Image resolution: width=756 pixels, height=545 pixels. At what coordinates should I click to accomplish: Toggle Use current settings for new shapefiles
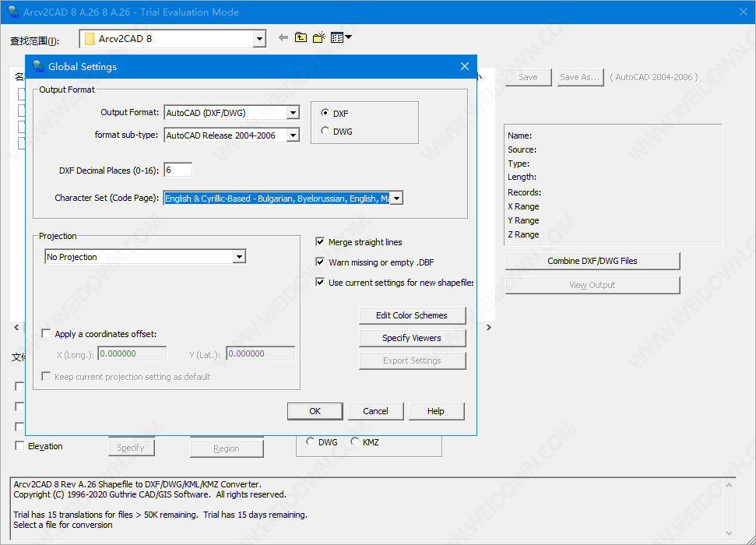tap(320, 282)
